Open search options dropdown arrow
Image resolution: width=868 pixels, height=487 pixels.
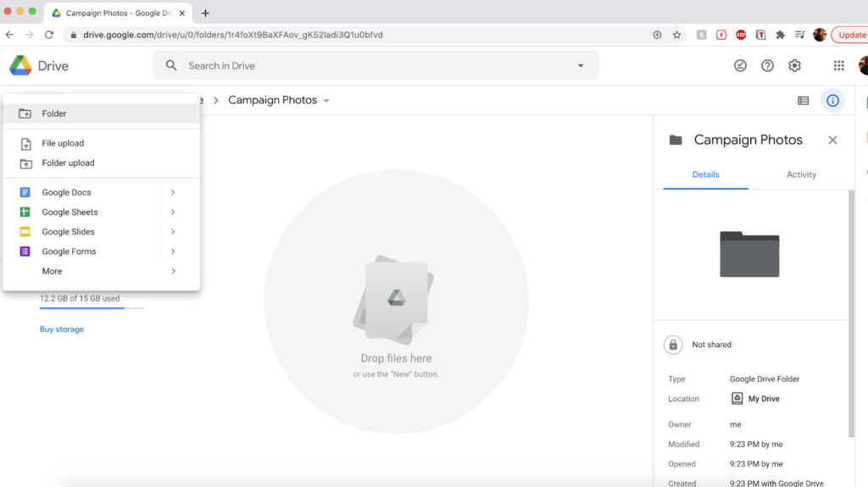[581, 65]
